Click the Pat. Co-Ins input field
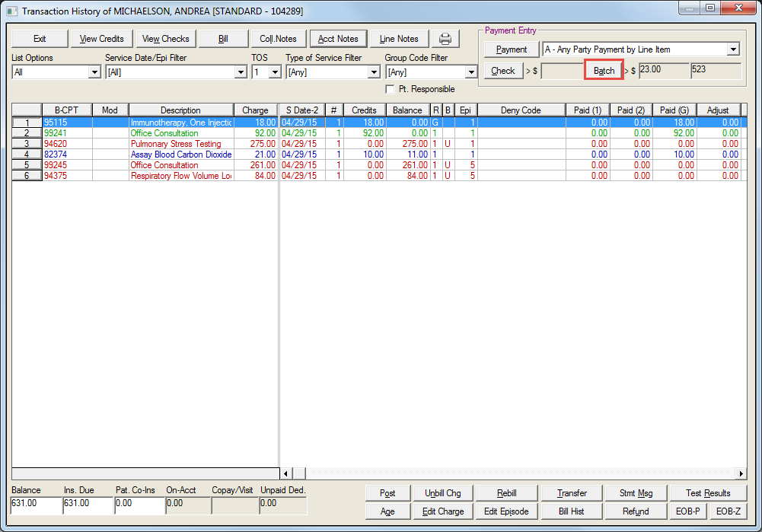This screenshot has height=532, width=762. coord(139,503)
